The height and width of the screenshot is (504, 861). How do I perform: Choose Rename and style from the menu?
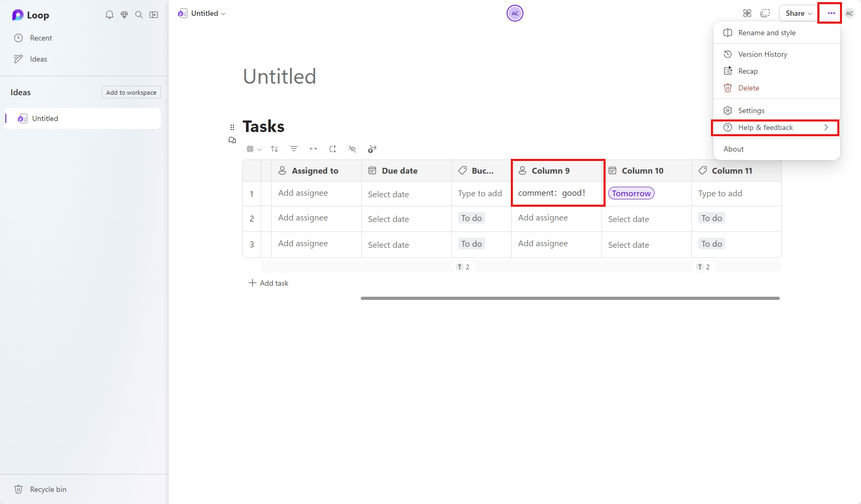pyautogui.click(x=776, y=33)
